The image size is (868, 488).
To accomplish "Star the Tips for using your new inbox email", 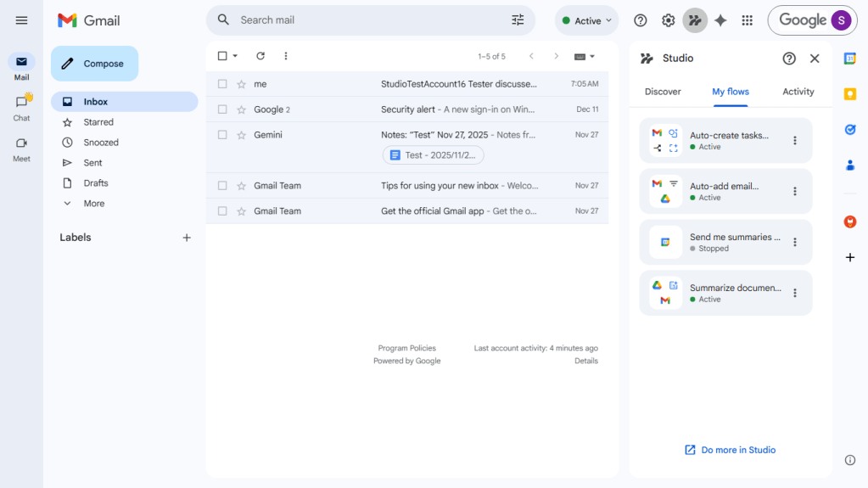I will 241,186.
